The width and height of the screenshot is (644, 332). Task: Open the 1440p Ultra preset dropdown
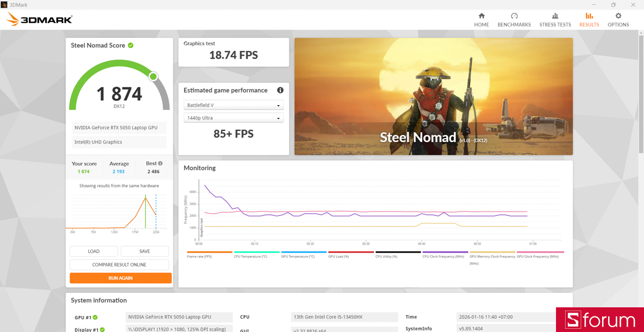click(233, 117)
